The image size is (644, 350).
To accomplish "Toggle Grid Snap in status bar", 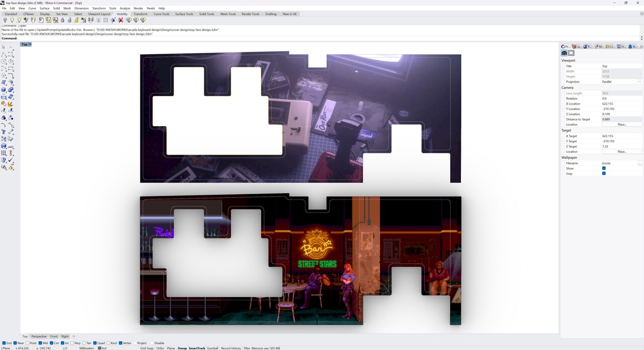I will pyautogui.click(x=146, y=348).
